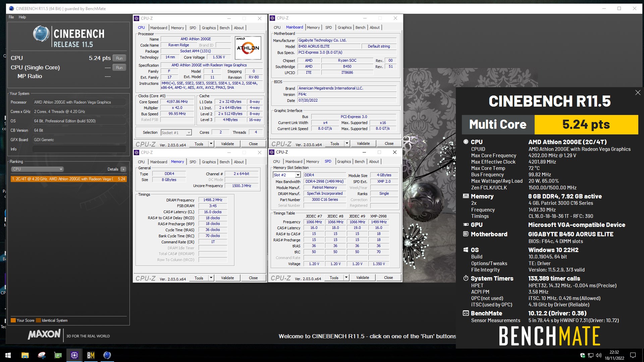The height and width of the screenshot is (362, 644).
Task: Switch to Bench tab in CPU-Z CPU window
Action: pyautogui.click(x=225, y=28)
